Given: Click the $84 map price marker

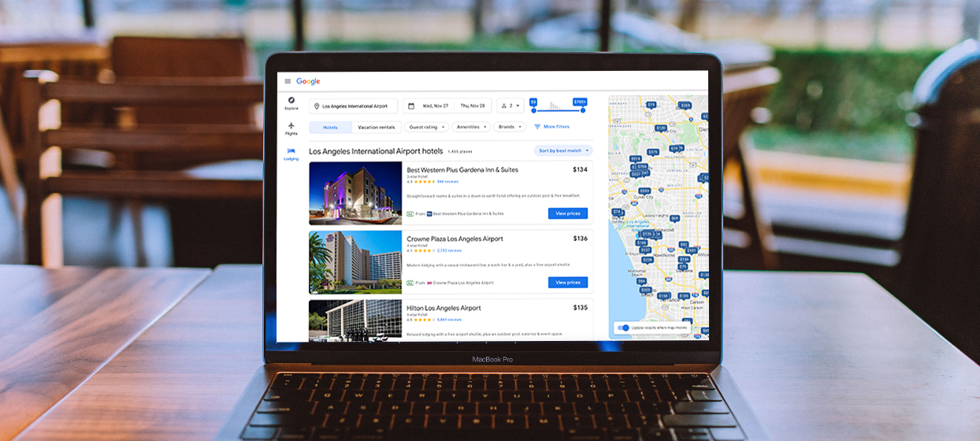Looking at the screenshot, I should coord(641,281).
